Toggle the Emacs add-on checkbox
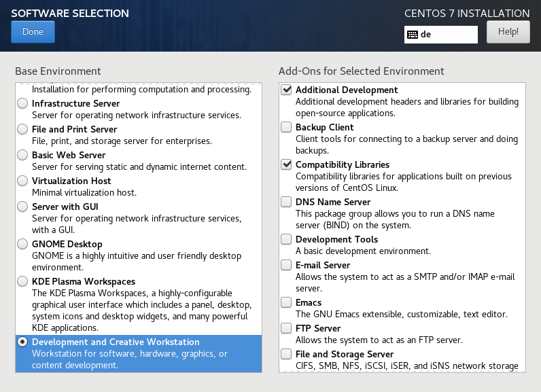This screenshot has width=541, height=392. coord(286,303)
